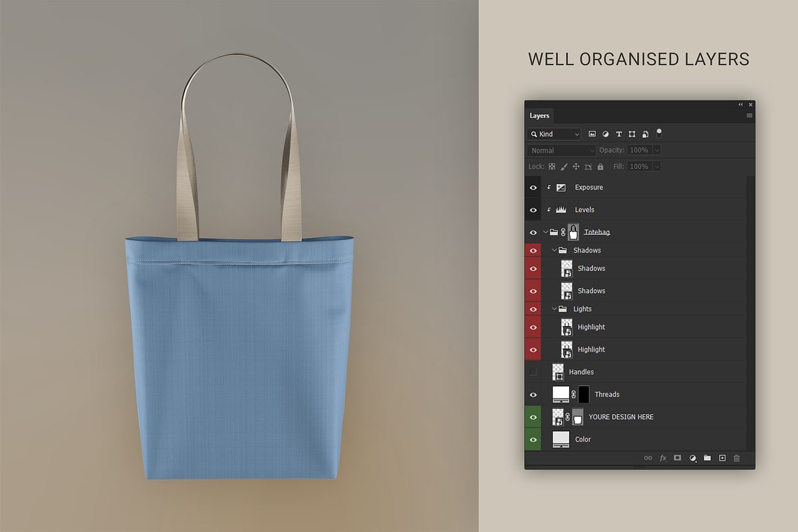Click the prevent artboard auto-nesting lock icon
798x532 pixels.
589,166
